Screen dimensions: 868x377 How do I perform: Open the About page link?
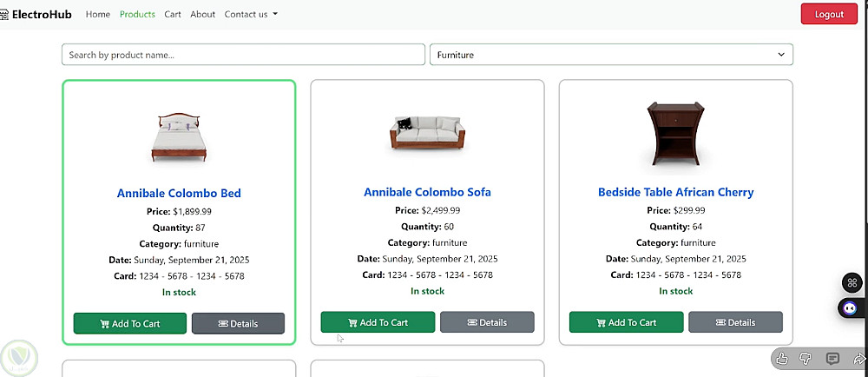pyautogui.click(x=202, y=15)
